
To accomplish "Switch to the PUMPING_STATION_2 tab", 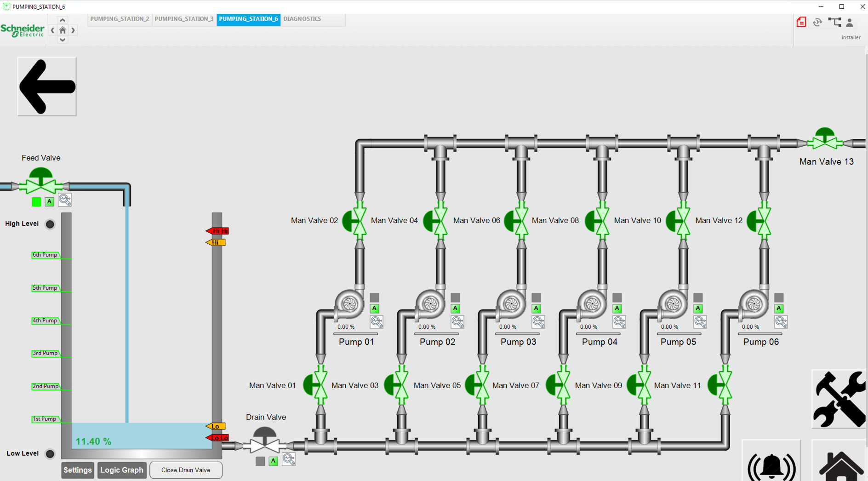I will click(120, 19).
